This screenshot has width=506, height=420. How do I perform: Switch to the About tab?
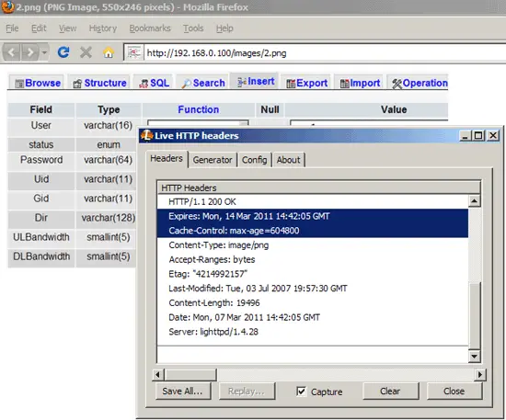[x=289, y=160]
